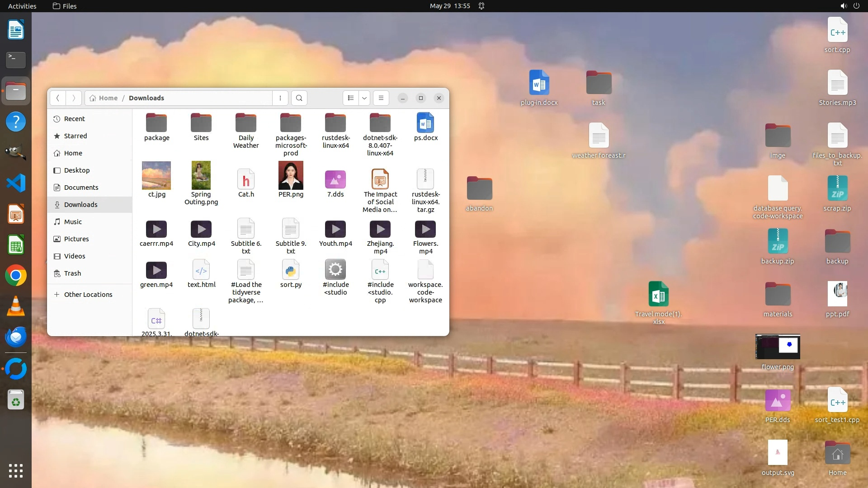Open Trash in the sidebar
Viewport: 868px width, 488px height.
coord(72,273)
